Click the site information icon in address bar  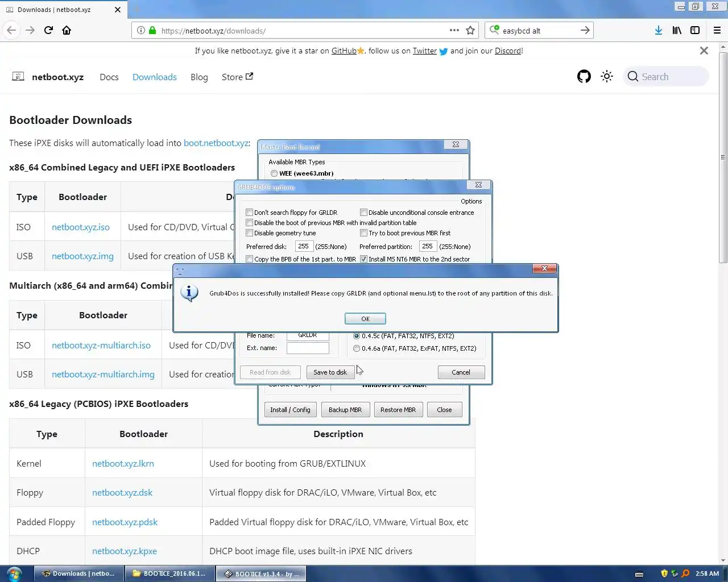click(141, 31)
